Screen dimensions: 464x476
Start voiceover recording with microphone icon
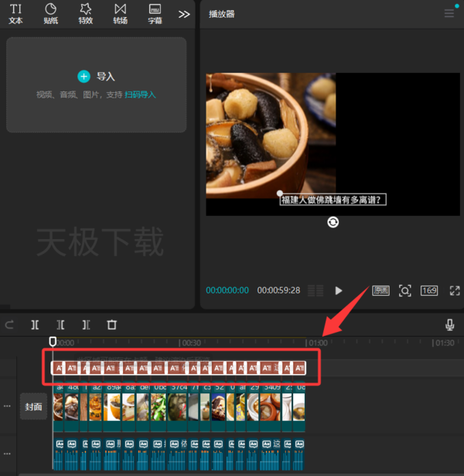450,325
